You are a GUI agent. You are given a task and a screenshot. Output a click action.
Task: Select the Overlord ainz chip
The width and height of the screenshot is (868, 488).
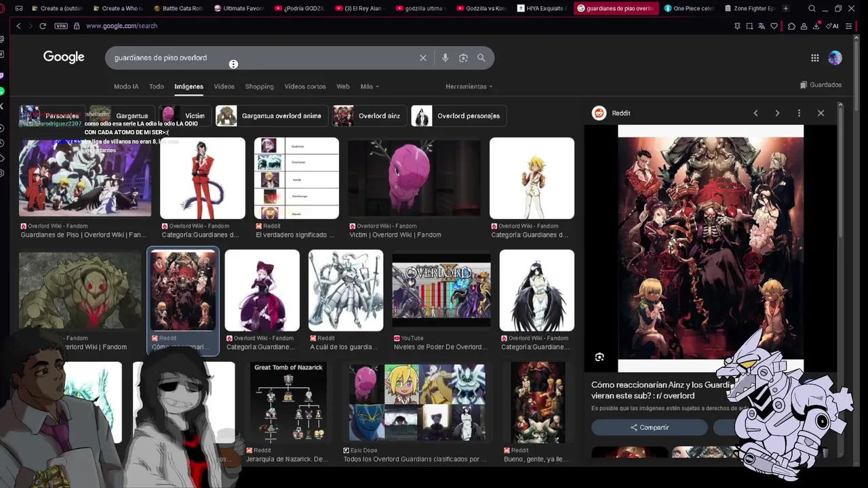[x=370, y=116]
